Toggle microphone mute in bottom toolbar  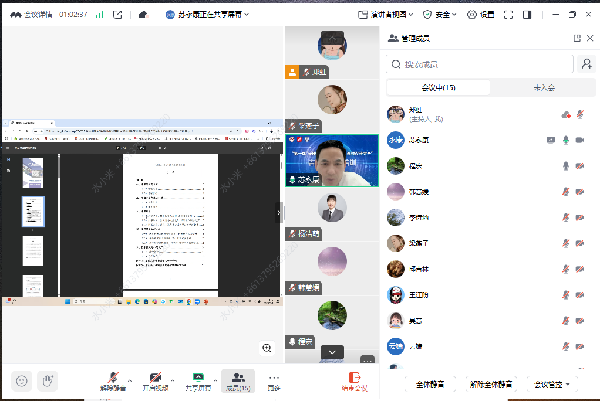(112, 380)
